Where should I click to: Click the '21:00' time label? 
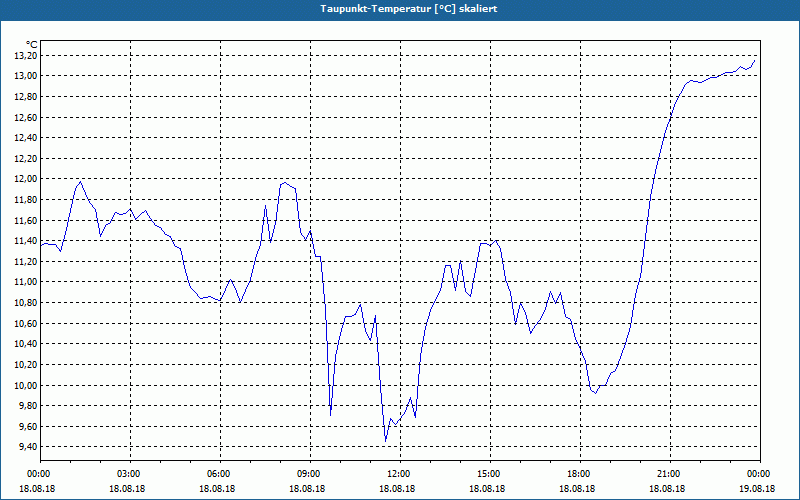coord(670,474)
